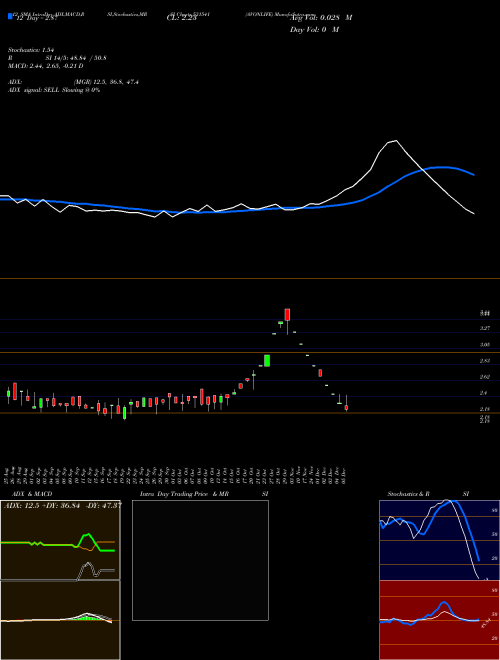Viewport: 500px width, 660px height.
Task: Click the 'SI 14/5: 48.84 / 50.8' reading
Action: (76, 58)
